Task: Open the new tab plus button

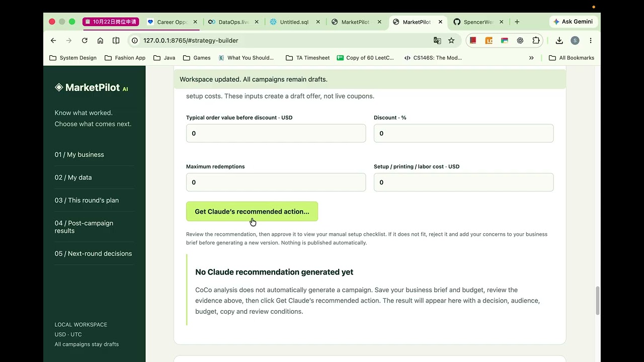Action: tap(517, 22)
